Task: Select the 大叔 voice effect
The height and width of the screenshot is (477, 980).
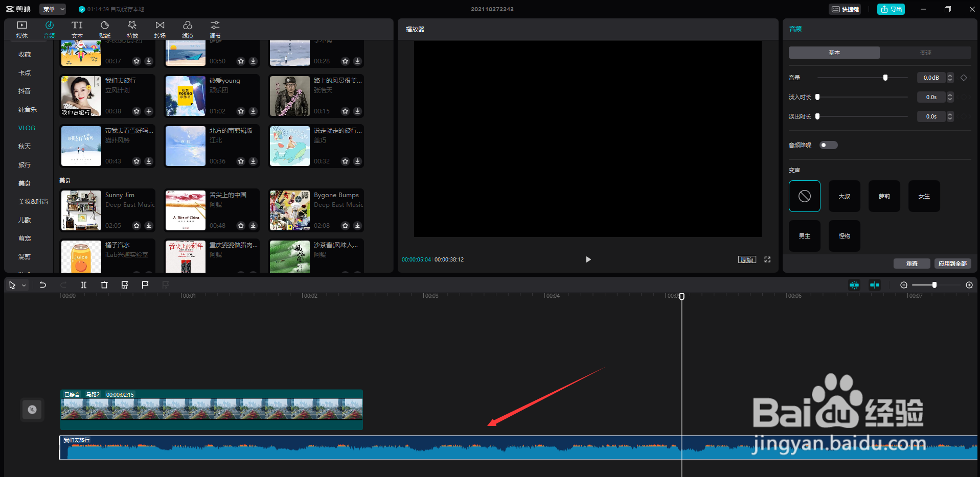Action: tap(845, 196)
